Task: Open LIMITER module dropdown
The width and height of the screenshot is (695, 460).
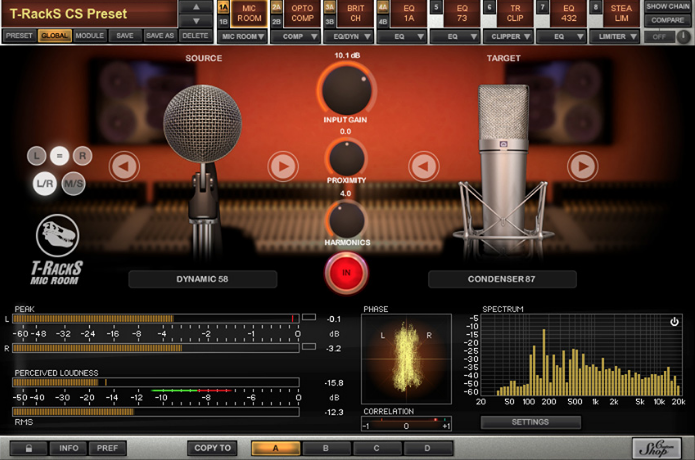Action: (615, 36)
